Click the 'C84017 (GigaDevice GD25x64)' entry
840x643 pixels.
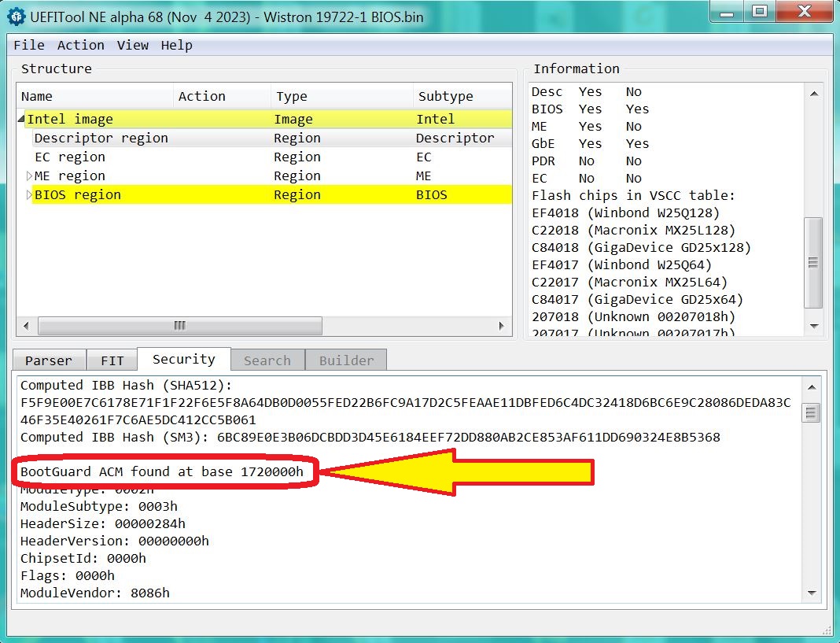pyautogui.click(x=638, y=299)
